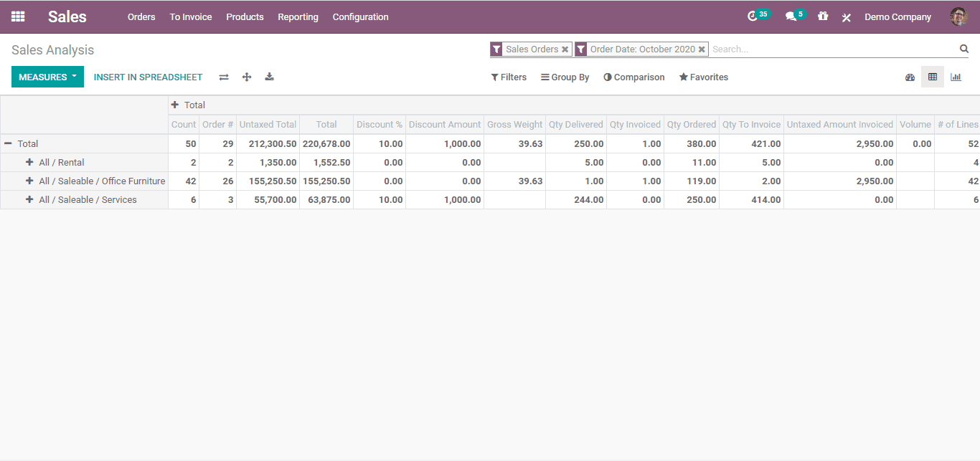
Task: Open the Odoo apps menu grid
Action: (x=17, y=16)
